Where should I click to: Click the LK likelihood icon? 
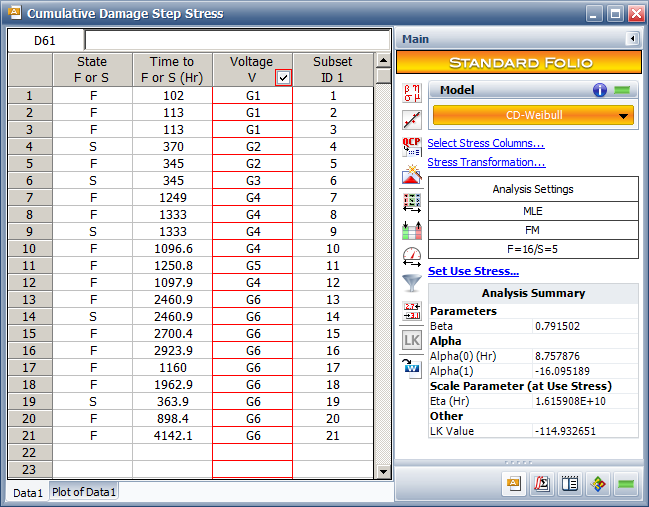[412, 338]
